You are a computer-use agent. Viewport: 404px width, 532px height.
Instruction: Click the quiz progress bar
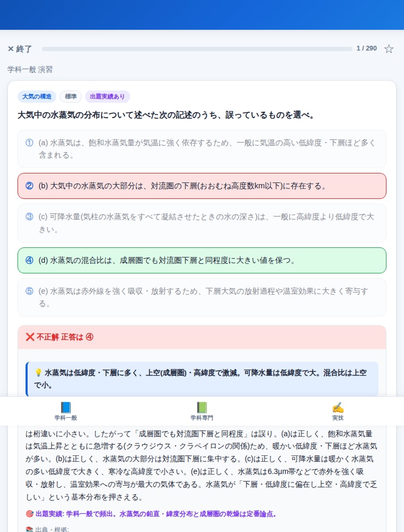pyautogui.click(x=197, y=49)
